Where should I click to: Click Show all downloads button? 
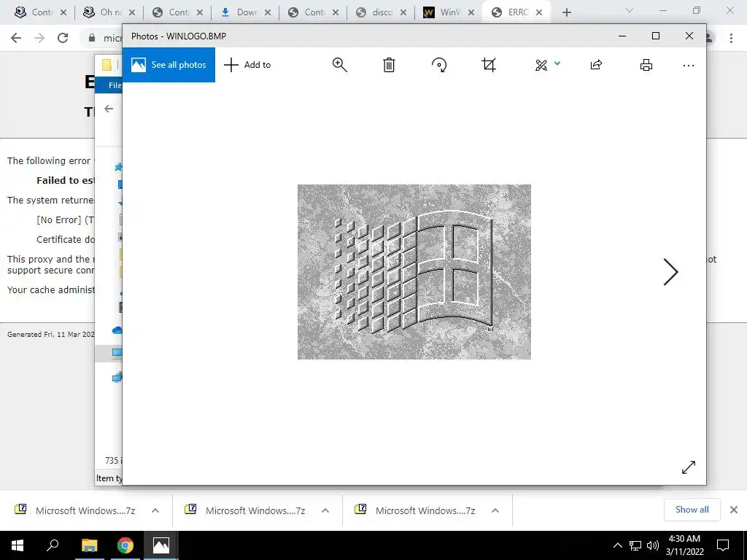point(692,510)
